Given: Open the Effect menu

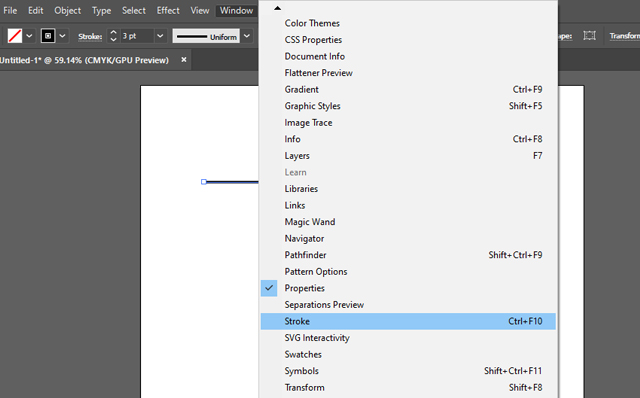Looking at the screenshot, I should click(168, 11).
